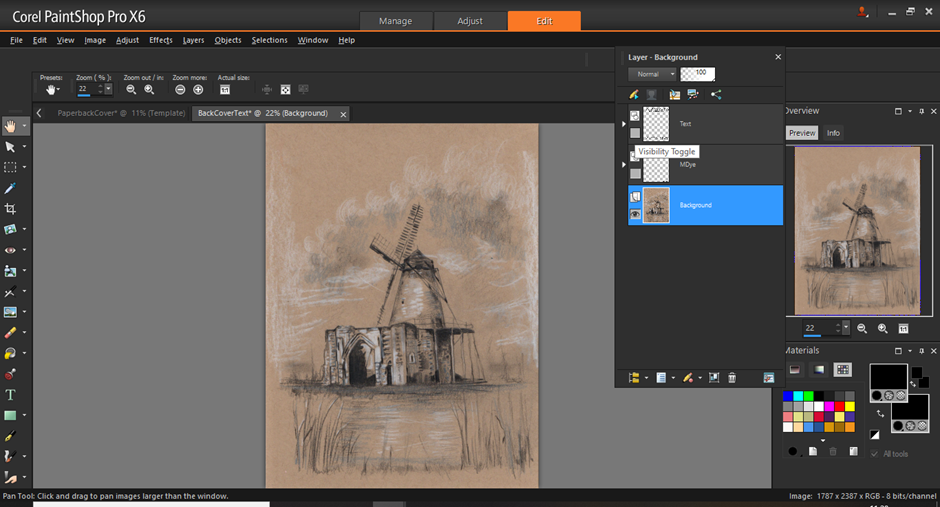
Task: Set view to Actual size 1:1
Action: [x=225, y=90]
